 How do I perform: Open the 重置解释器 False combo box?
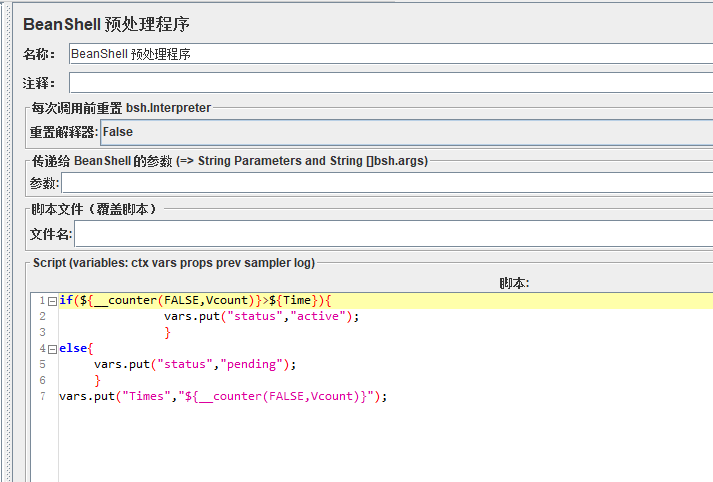tap(407, 132)
